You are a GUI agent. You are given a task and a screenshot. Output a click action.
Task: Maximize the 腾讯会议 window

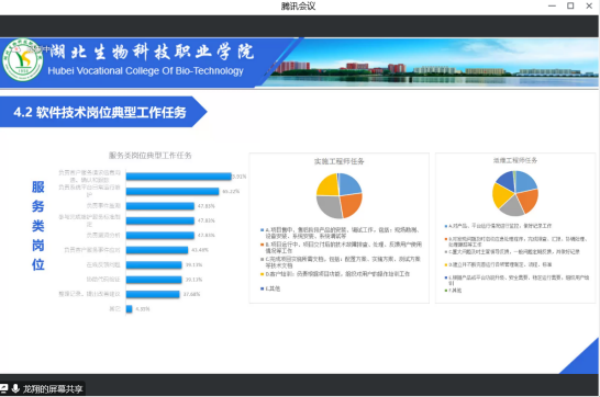570,6
